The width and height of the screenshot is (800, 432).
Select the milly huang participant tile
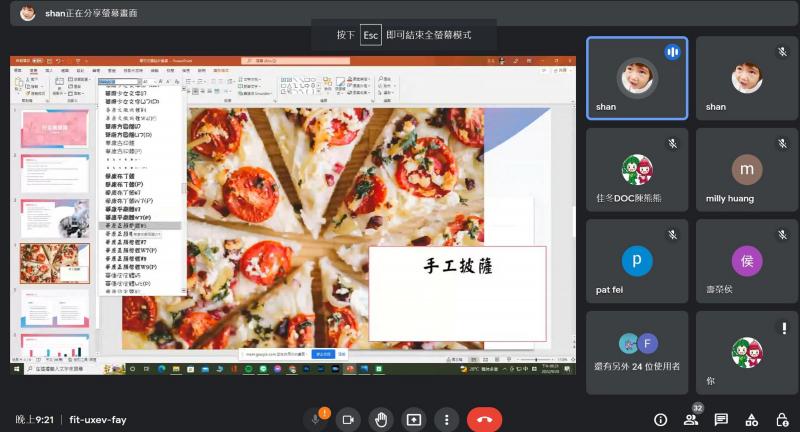746,170
